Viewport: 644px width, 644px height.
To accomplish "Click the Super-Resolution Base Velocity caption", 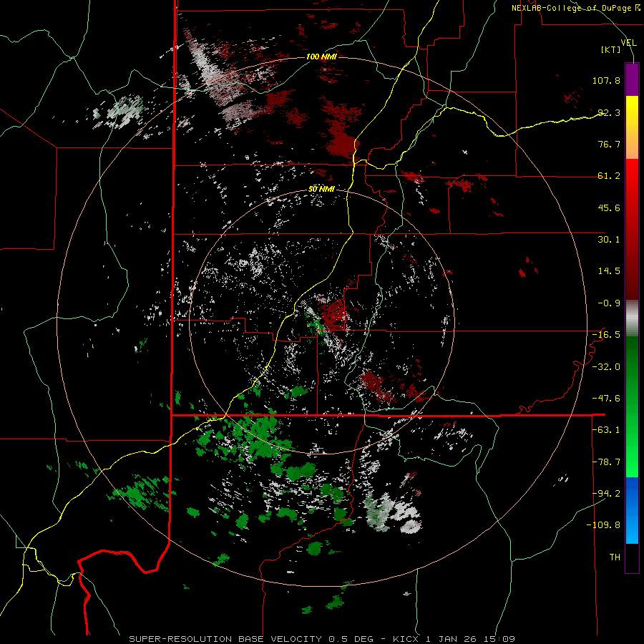I will click(321, 639).
